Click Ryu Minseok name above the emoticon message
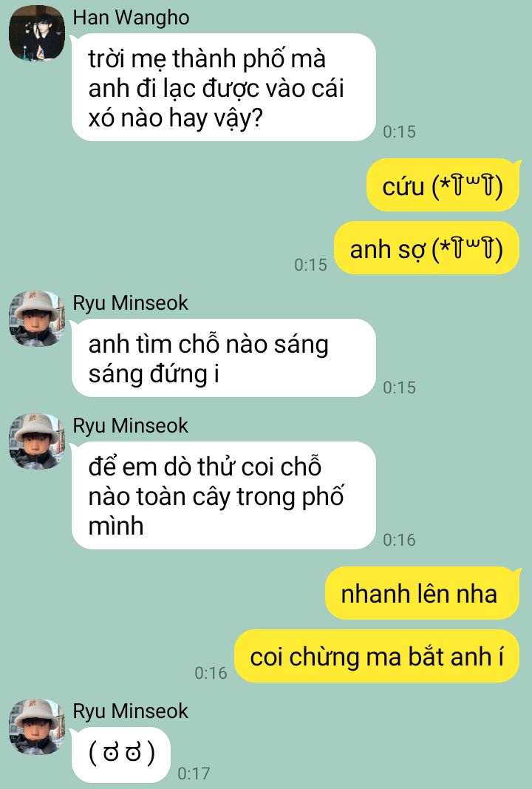The height and width of the screenshot is (789, 532). click(131, 711)
